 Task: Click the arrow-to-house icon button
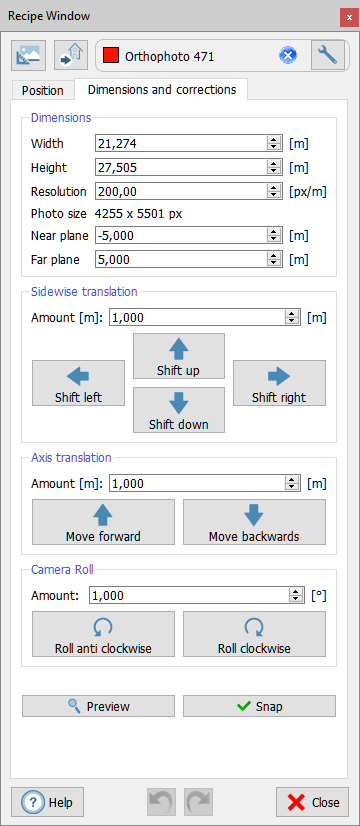pyautogui.click(x=71, y=55)
